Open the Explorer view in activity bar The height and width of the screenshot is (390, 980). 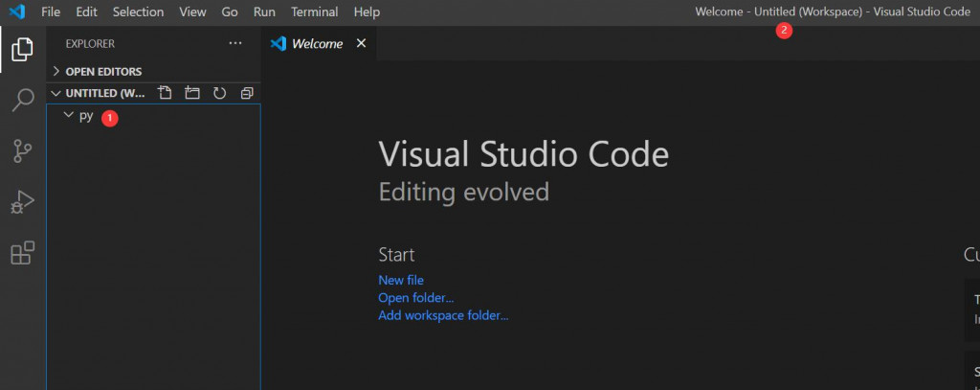23,49
